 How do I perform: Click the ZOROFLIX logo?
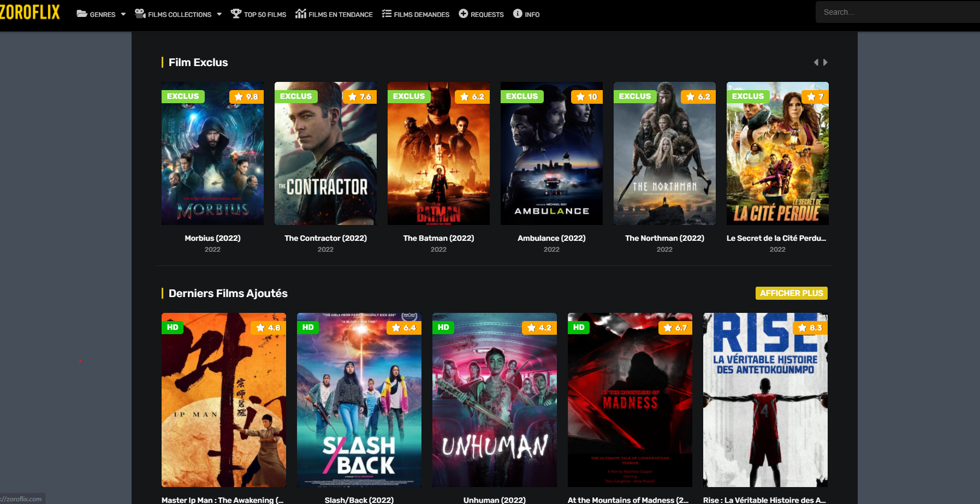(x=29, y=11)
